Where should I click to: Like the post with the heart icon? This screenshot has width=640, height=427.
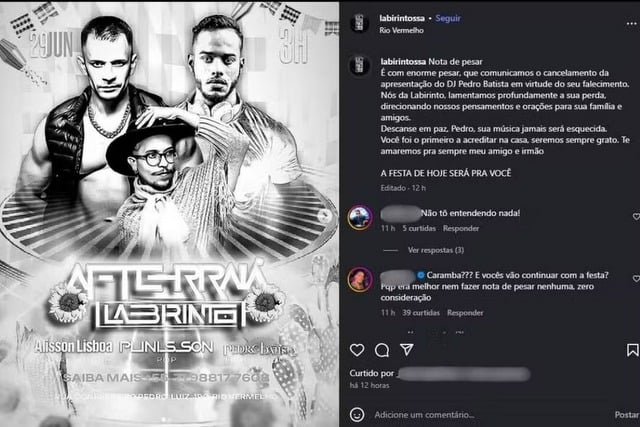357,350
